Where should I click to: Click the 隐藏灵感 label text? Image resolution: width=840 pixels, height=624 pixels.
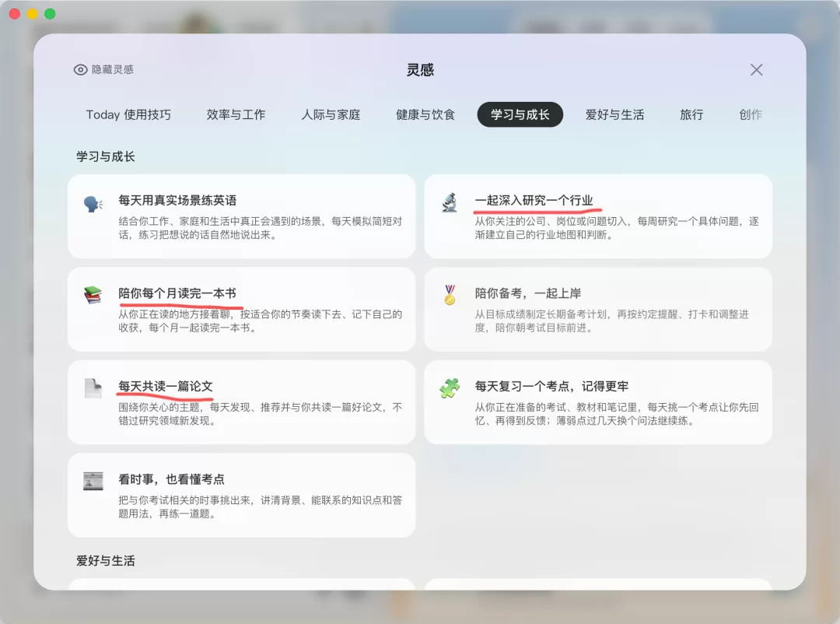(x=113, y=70)
